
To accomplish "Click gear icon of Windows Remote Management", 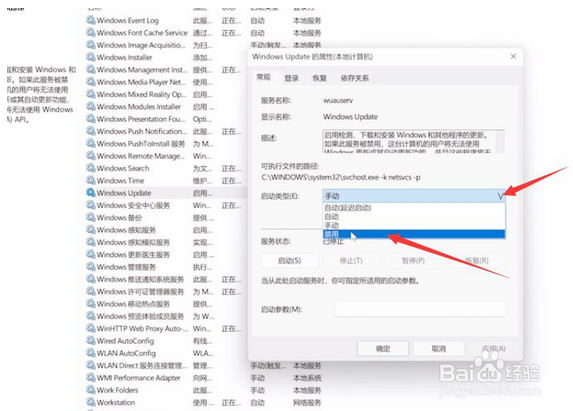I will pyautogui.click(x=91, y=156).
